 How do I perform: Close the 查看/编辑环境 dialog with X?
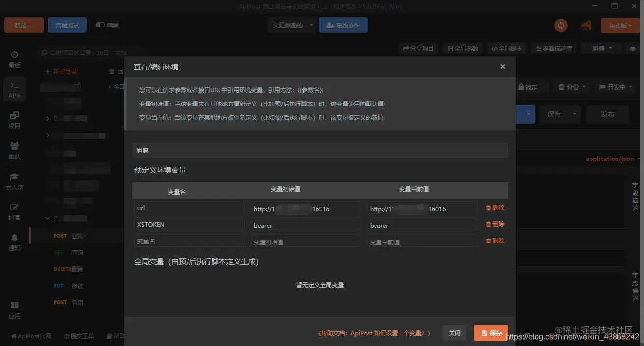pyautogui.click(x=503, y=66)
